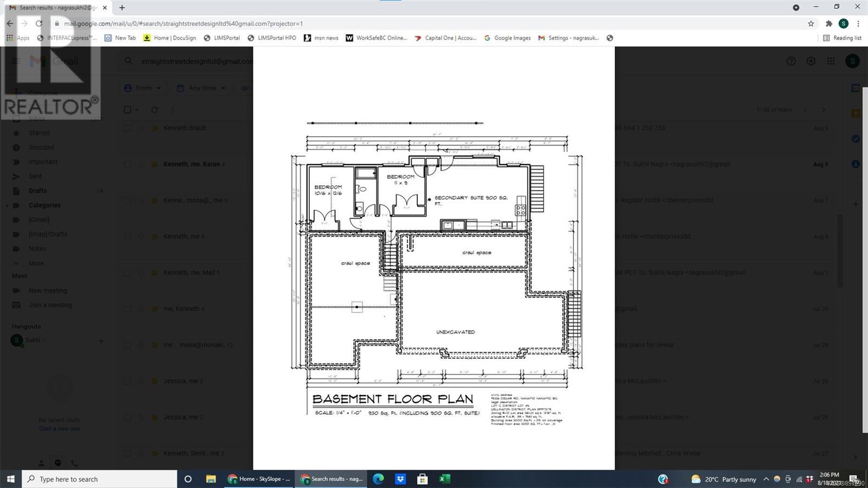The width and height of the screenshot is (868, 488).
Task: Show hidden system tray icons
Action: point(765,479)
